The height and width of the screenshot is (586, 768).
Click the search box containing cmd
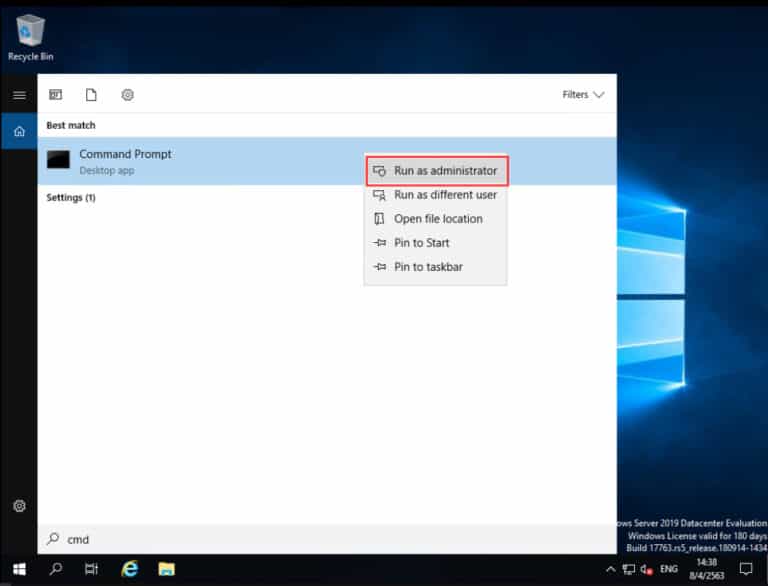click(327, 539)
